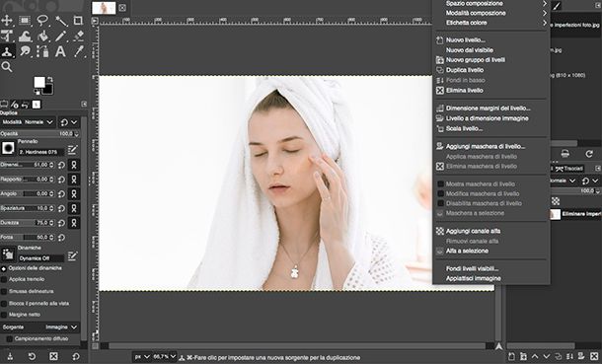Select the Fuzzy Select magic wand tool
The height and width of the screenshot is (364, 602).
coord(61,21)
